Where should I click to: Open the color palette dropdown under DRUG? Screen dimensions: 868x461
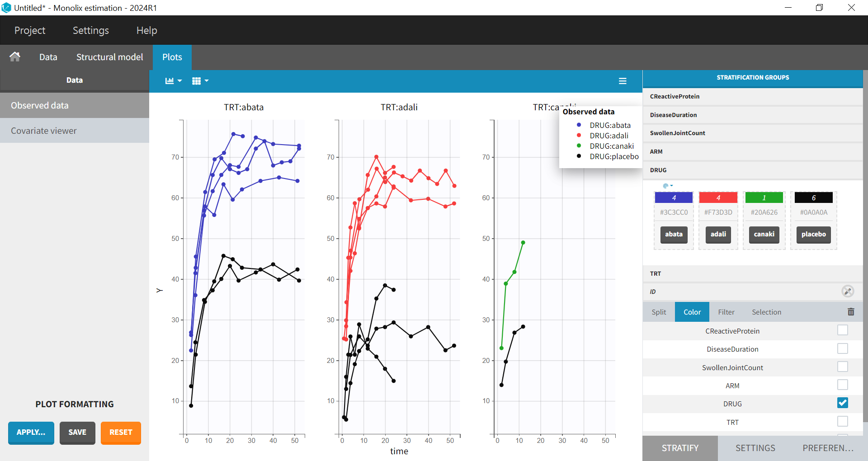click(668, 186)
